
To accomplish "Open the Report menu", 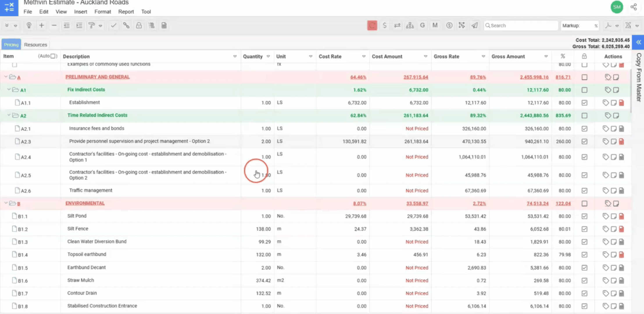I will click(x=126, y=12).
